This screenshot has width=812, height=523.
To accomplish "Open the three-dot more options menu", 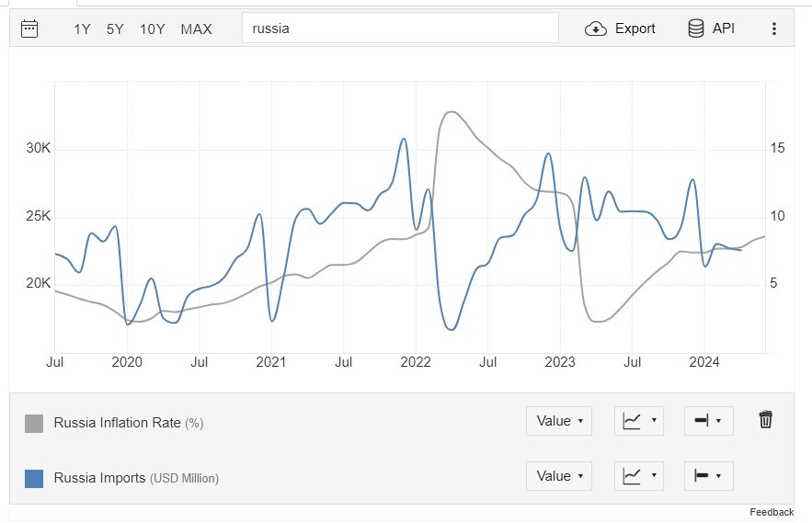I will coord(774,28).
